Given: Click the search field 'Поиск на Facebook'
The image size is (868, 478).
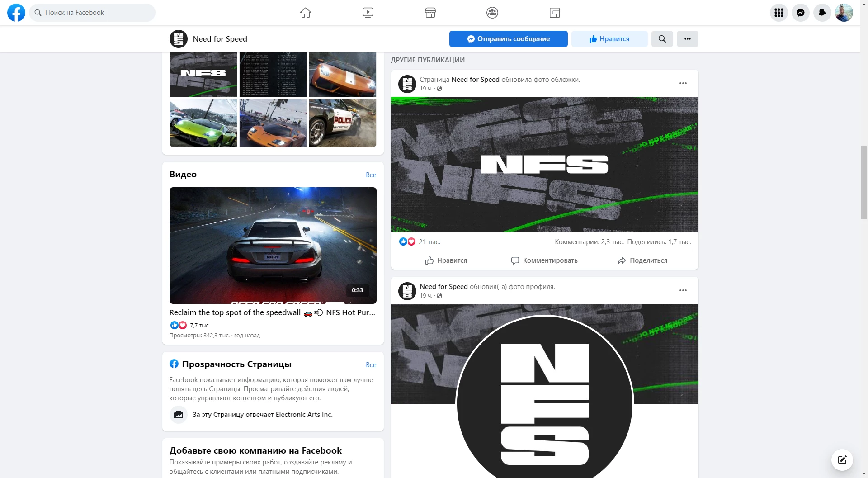Looking at the screenshot, I should tap(93, 13).
